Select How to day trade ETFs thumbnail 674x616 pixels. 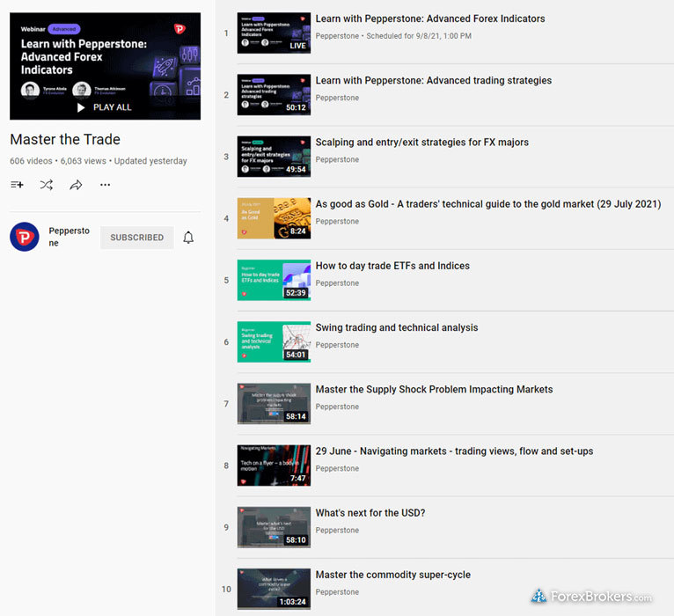[x=274, y=280]
